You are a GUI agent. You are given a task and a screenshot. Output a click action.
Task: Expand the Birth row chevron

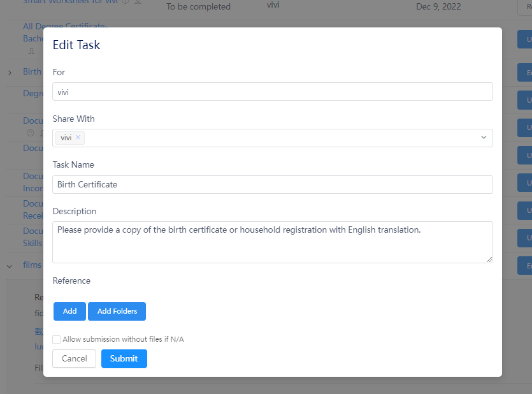[10, 73]
